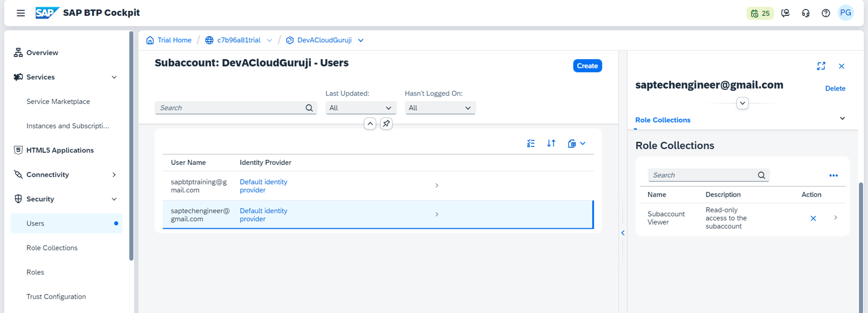Viewport: 868px width, 313px height.
Task: Open the Last Updated dropdown
Action: 361,108
